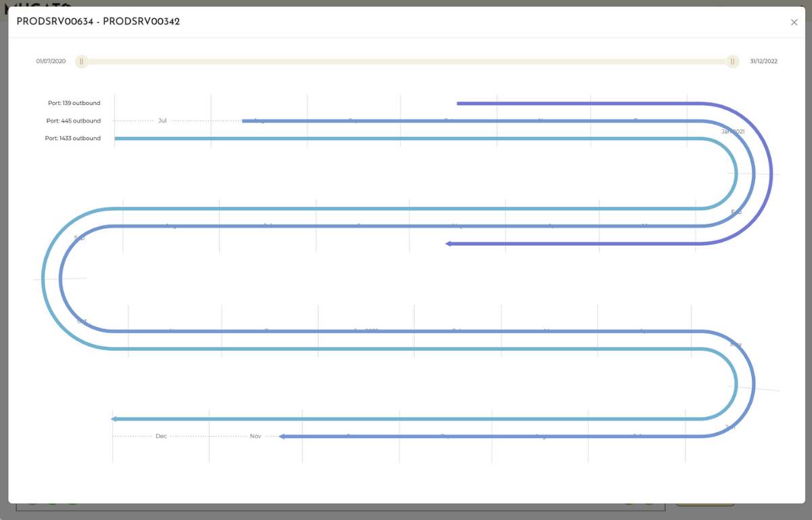Click the starting point of Port 139 line
This screenshot has height=520, width=812.
point(459,104)
